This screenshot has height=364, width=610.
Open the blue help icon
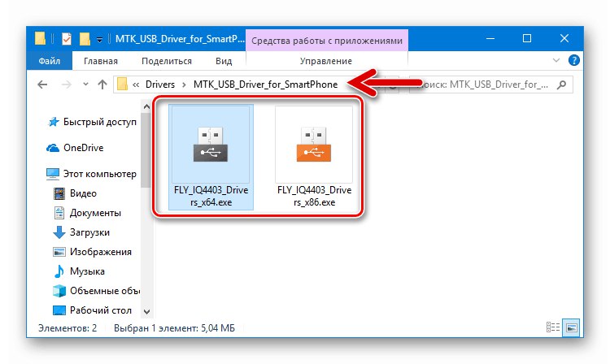click(x=574, y=60)
